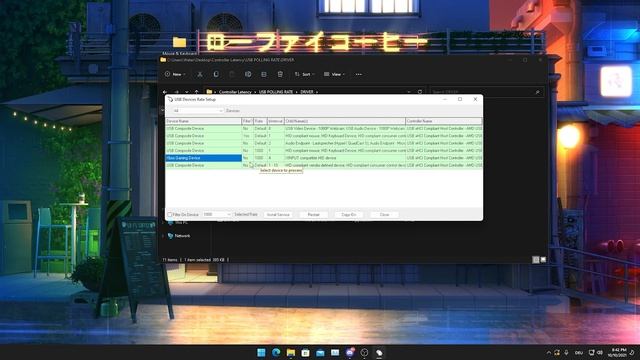Click the USB rate setup app taskbar icon
The image size is (640, 360).
379,353
